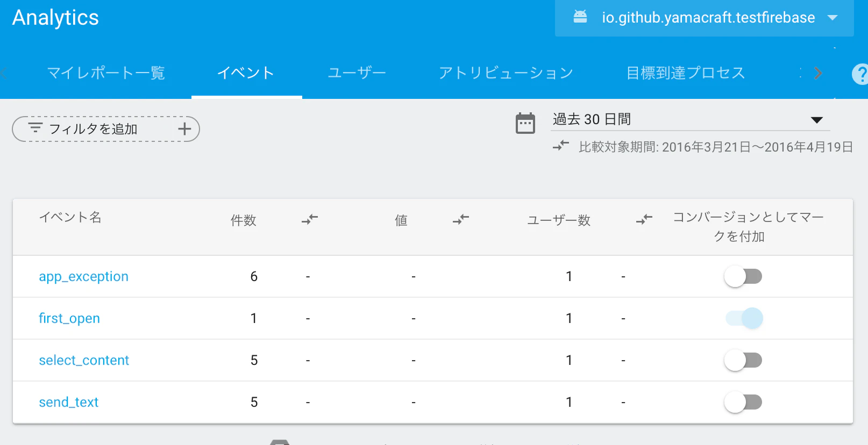Image resolution: width=868 pixels, height=445 pixels.
Task: Click the コンバージョンとしてマークを付加 header
Action: tap(749, 227)
